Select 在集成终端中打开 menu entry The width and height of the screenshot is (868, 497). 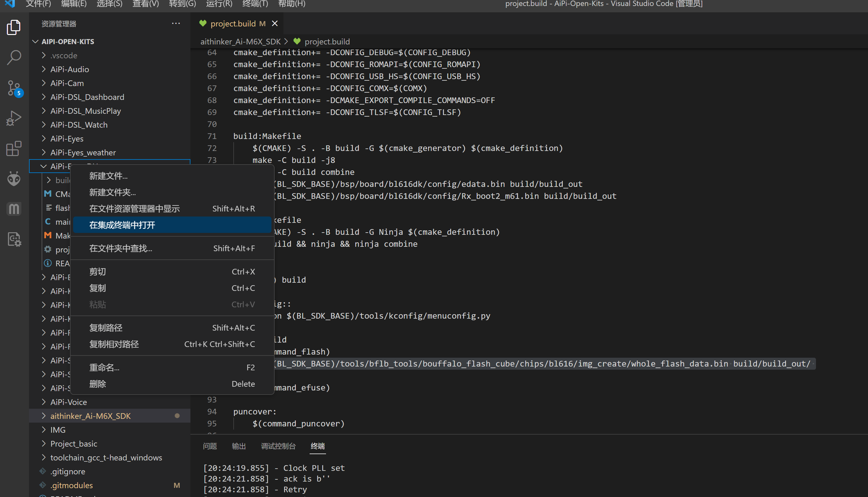click(x=172, y=225)
